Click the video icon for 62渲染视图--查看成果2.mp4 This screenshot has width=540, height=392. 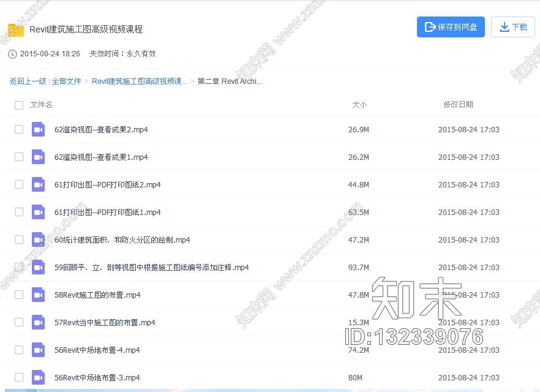point(38,129)
